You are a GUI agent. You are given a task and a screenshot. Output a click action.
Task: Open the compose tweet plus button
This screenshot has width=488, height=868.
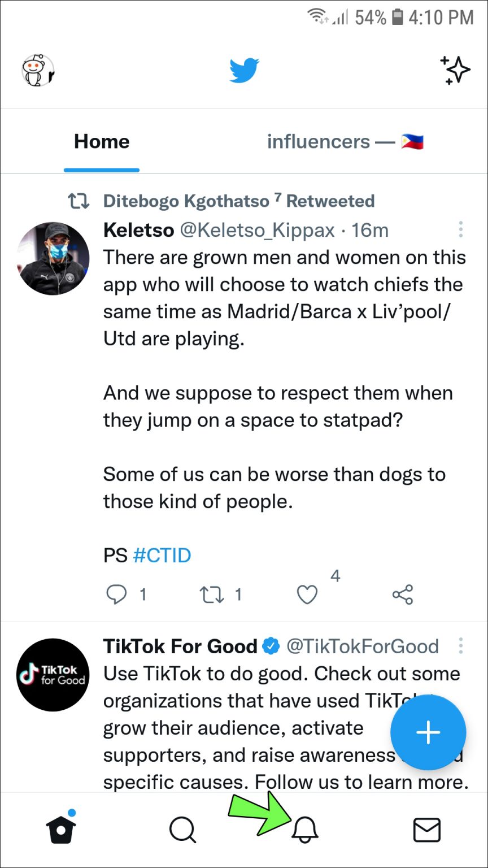coord(428,732)
